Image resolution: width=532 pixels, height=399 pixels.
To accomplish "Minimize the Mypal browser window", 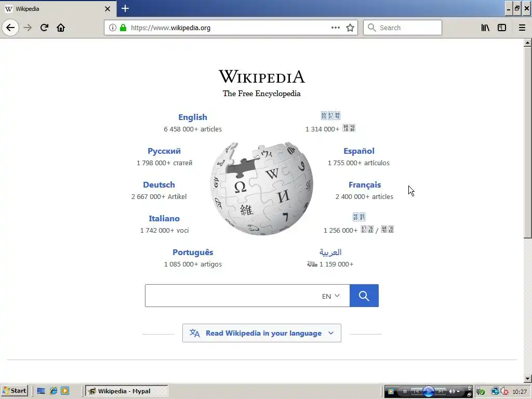I will point(508,9).
